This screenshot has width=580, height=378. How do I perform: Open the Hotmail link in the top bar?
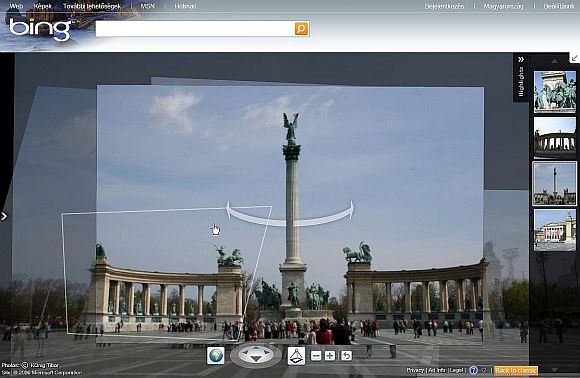[186, 6]
